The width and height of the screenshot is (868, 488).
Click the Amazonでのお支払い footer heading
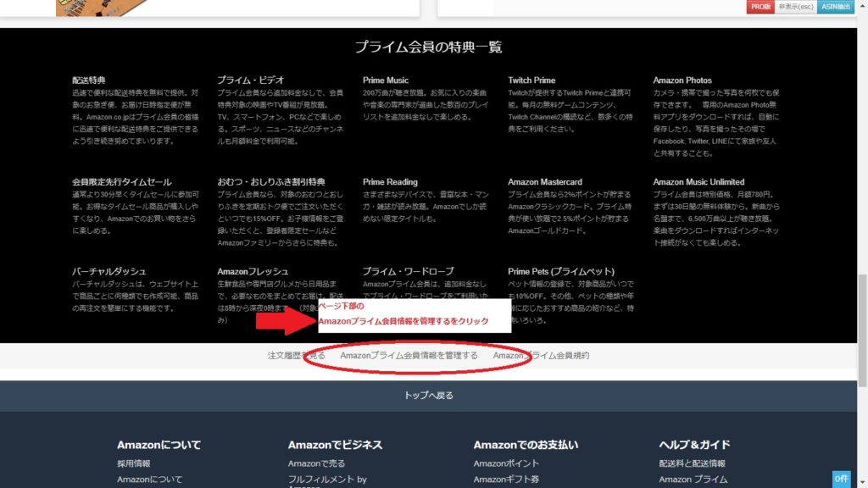pyautogui.click(x=526, y=445)
